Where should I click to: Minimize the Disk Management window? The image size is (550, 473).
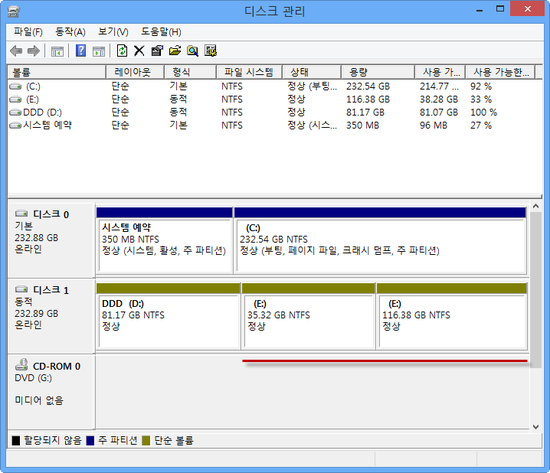tap(479, 9)
